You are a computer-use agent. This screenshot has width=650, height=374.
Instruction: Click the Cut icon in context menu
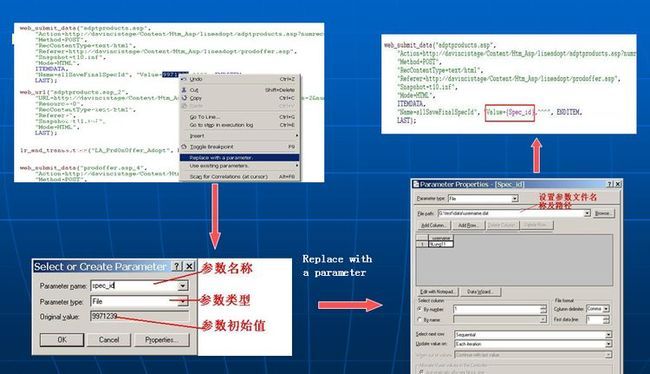coord(184,90)
